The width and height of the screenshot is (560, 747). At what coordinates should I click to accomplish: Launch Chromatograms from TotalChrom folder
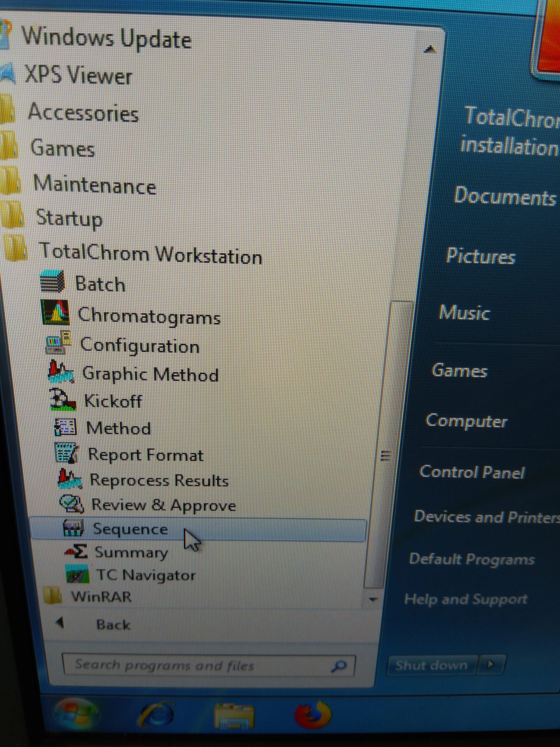coord(148,316)
